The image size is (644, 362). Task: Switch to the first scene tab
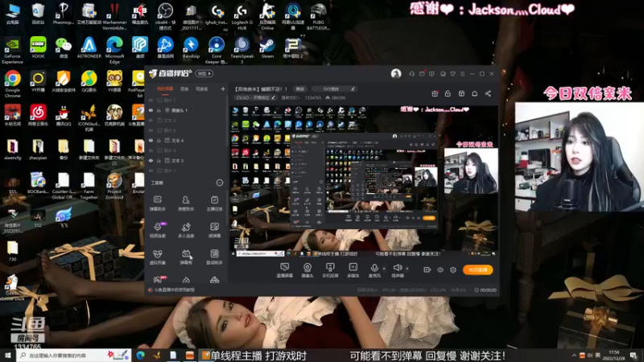tap(165, 88)
